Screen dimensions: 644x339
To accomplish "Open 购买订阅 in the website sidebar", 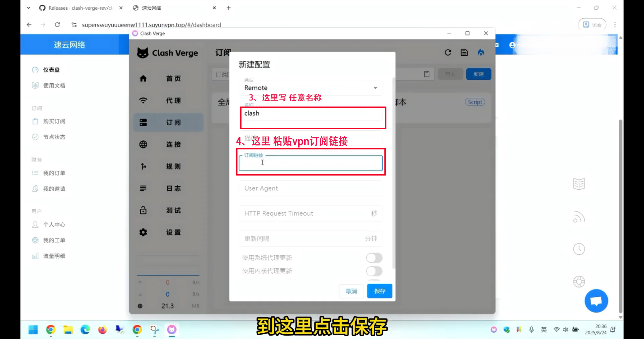I will 54,121.
